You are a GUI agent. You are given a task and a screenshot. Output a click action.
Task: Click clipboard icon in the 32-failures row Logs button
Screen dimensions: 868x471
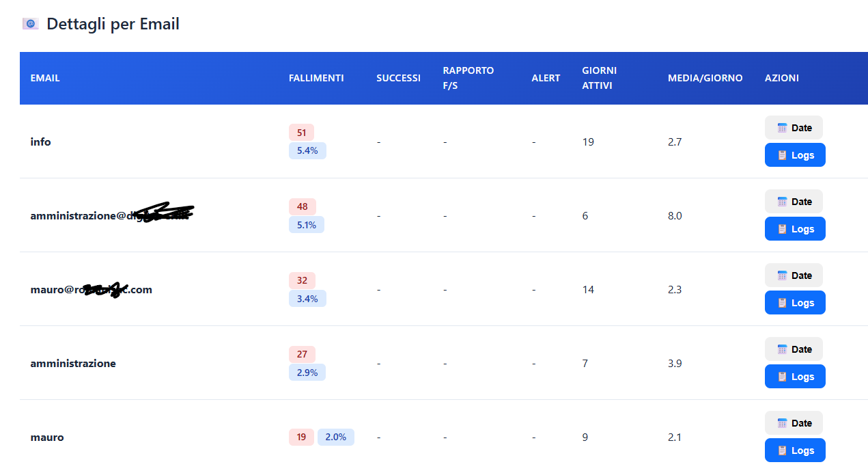783,303
